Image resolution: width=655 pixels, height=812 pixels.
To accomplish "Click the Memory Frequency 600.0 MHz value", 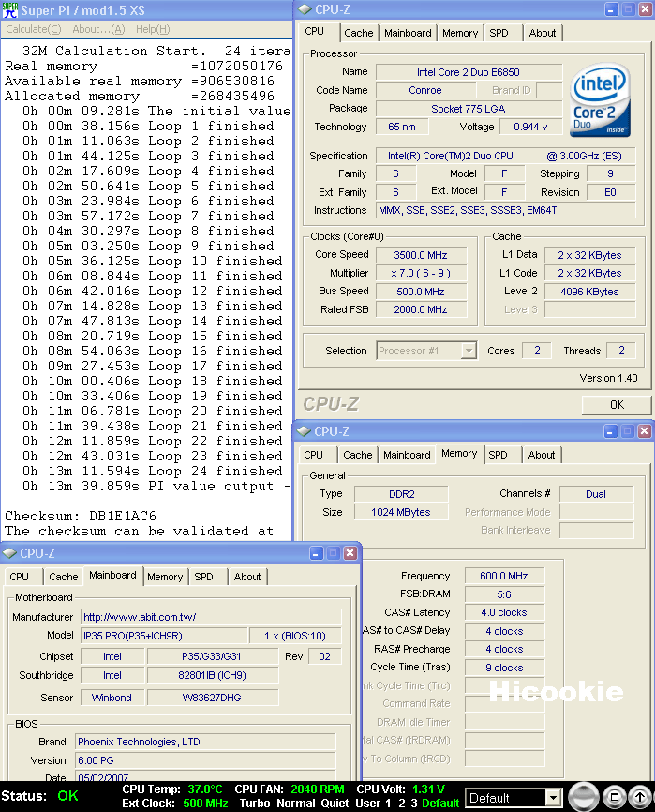I will (x=504, y=576).
